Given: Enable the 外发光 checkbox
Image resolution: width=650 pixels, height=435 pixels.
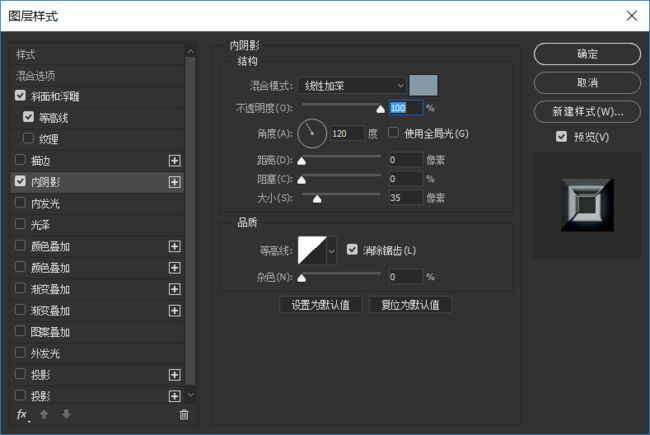Looking at the screenshot, I should click(20, 353).
